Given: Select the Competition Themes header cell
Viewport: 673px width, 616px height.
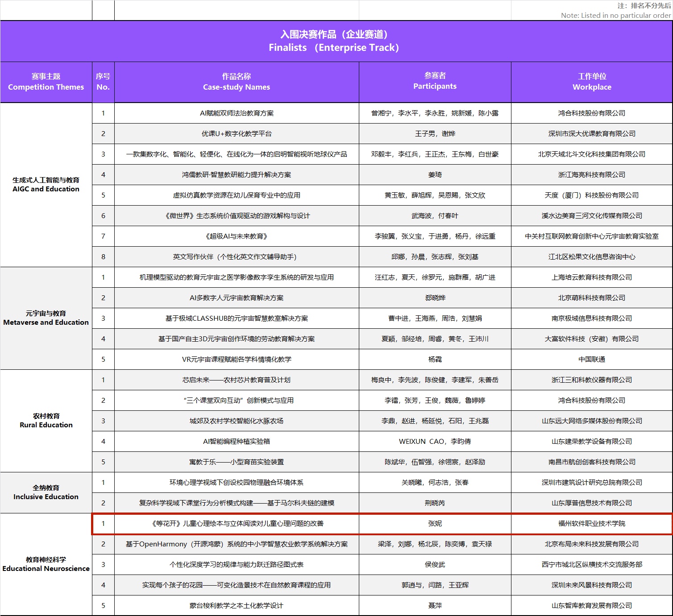Looking at the screenshot, I should tap(46, 82).
